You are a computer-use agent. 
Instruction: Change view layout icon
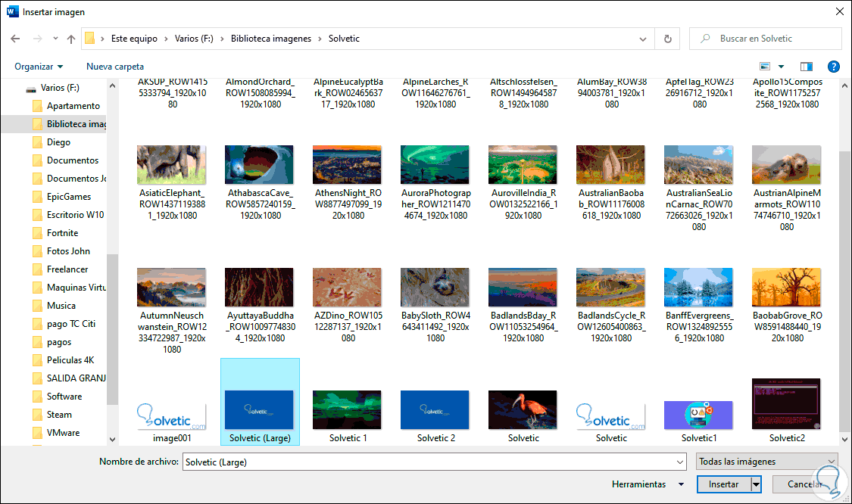coord(765,67)
